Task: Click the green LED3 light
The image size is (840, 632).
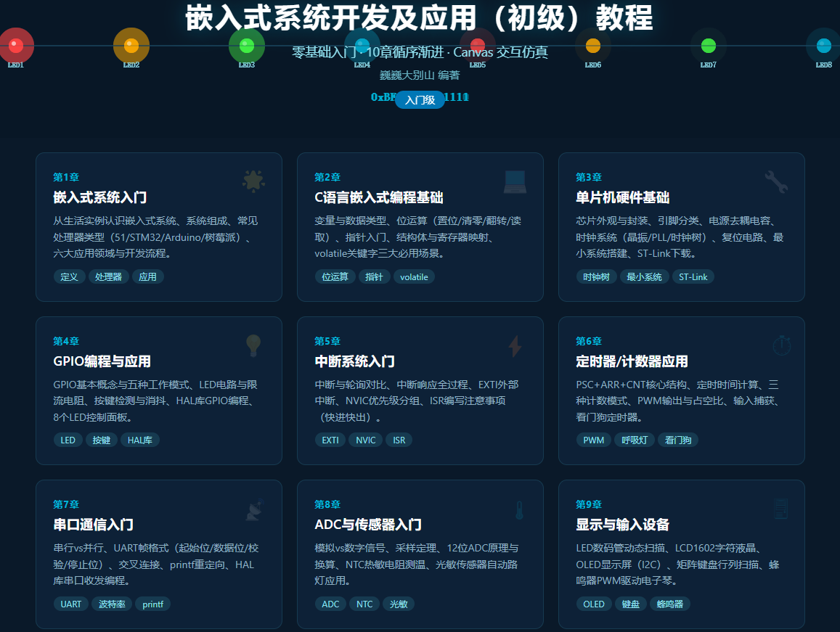Action: pyautogui.click(x=246, y=46)
